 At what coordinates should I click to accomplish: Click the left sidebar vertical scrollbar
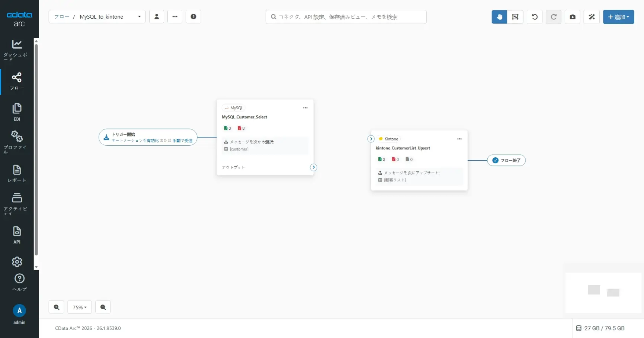[36, 149]
